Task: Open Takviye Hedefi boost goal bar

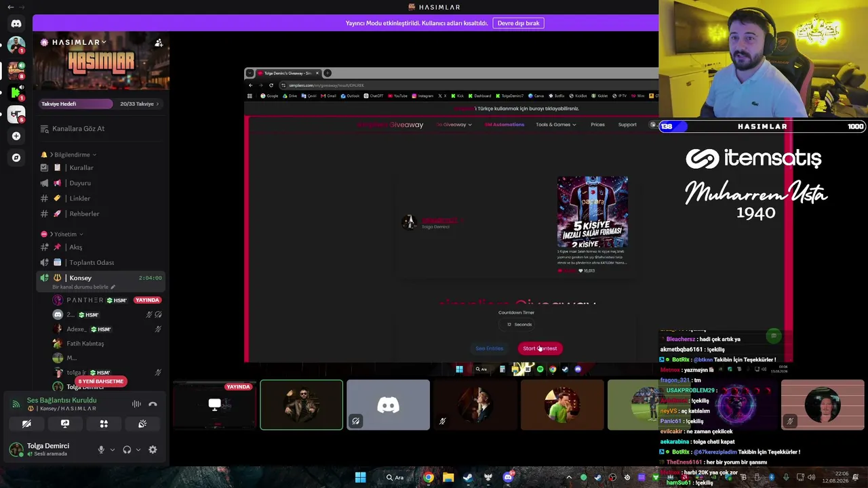Action: pyautogui.click(x=102, y=104)
